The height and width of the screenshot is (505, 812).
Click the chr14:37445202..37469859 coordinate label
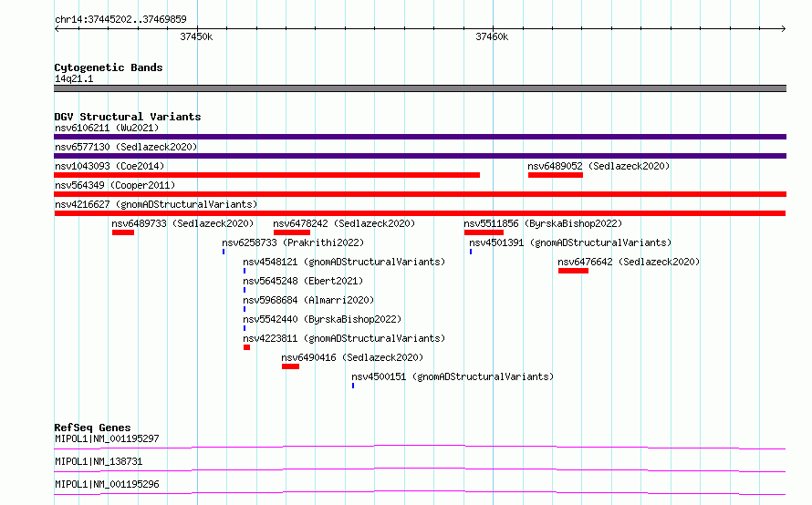coord(120,20)
